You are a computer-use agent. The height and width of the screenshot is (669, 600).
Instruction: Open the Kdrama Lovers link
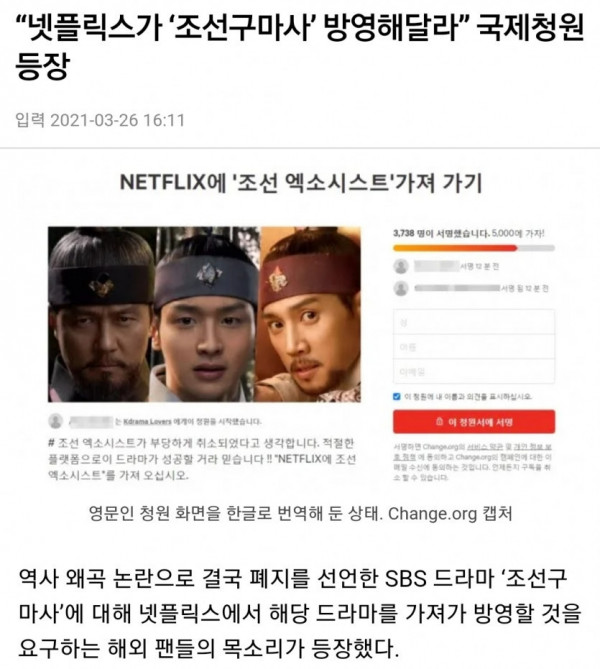point(147,422)
